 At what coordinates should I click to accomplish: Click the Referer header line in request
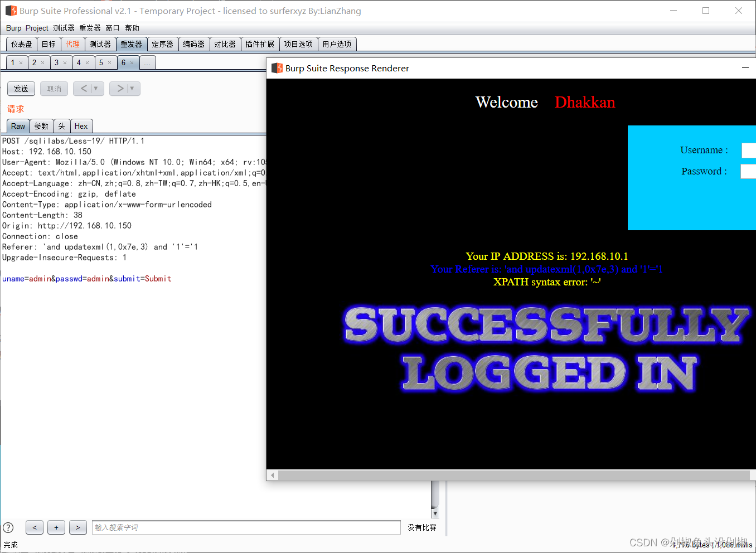tap(100, 247)
